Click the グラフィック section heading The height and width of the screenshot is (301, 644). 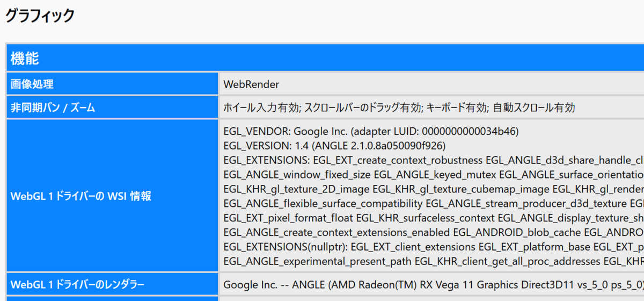click(40, 16)
